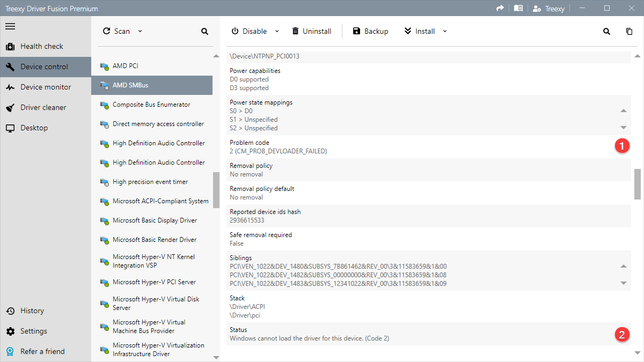644x362 pixels.
Task: Expand the Scan dropdown arrow
Action: coord(140,31)
